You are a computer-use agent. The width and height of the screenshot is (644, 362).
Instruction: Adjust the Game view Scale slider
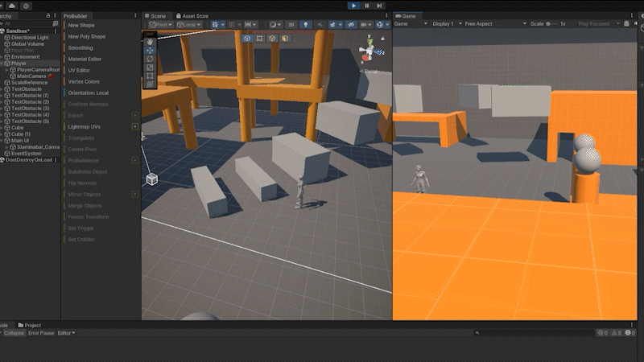[x=549, y=24]
